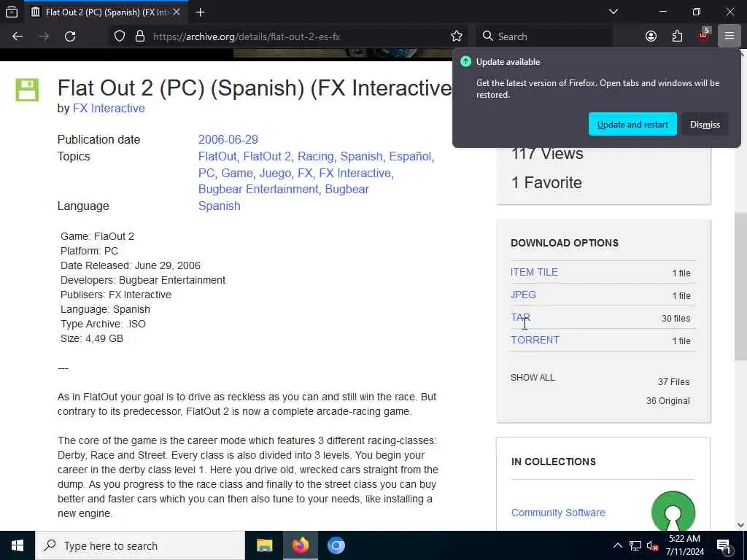Open the Juego topic link
Image resolution: width=747 pixels, height=560 pixels.
(x=275, y=173)
